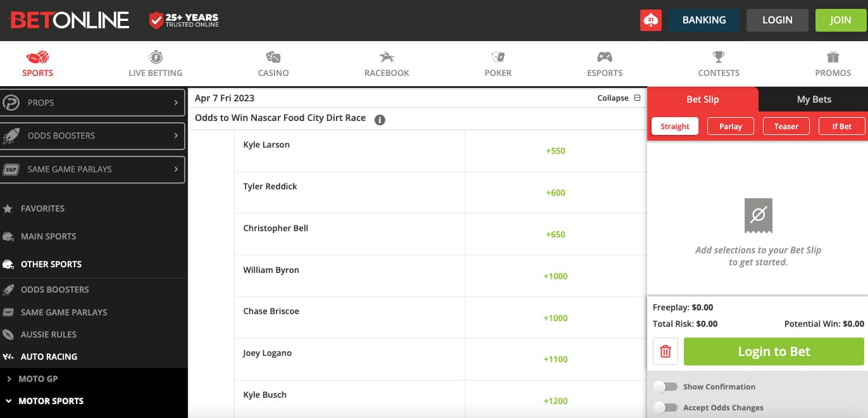Click the Poker cards icon
Image resolution: width=868 pixels, height=418 pixels.
tap(498, 57)
